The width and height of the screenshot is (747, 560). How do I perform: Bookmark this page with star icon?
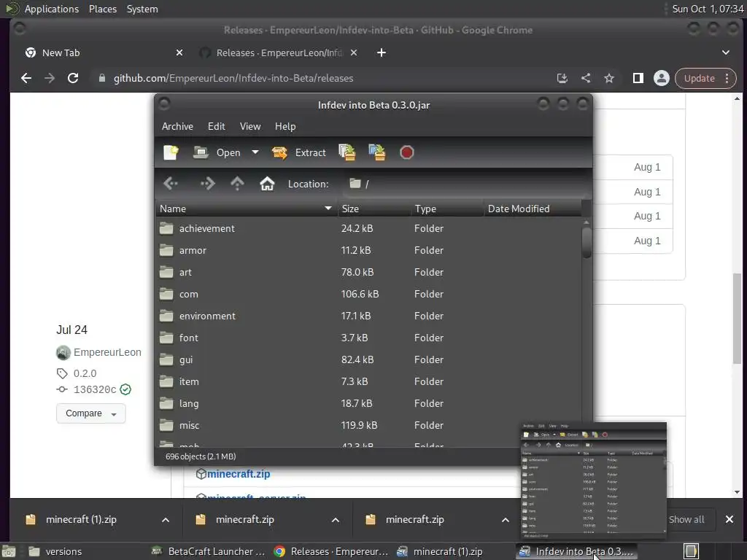609,78
